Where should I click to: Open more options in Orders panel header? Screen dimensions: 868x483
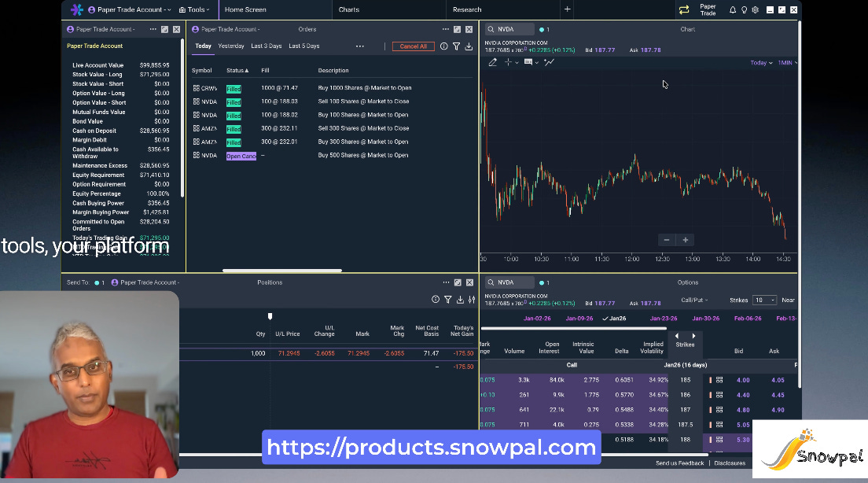[x=446, y=29]
